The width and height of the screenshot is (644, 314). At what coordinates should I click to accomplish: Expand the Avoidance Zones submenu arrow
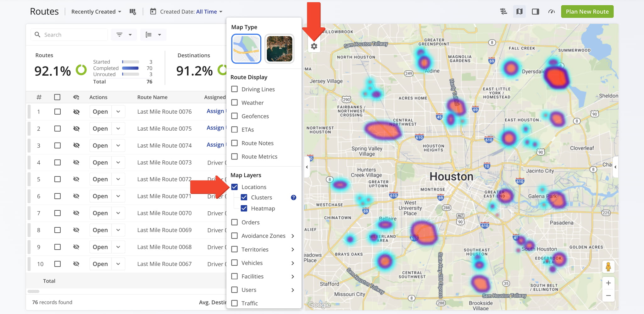[x=293, y=236]
